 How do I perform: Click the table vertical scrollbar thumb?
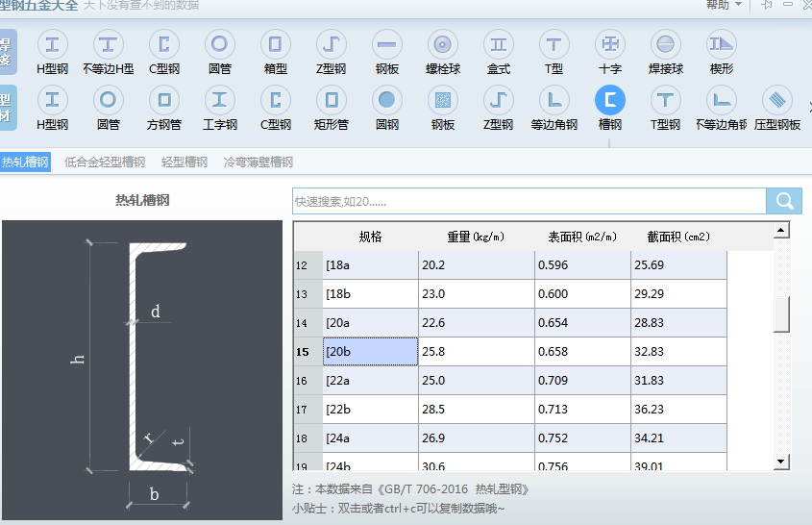point(781,313)
